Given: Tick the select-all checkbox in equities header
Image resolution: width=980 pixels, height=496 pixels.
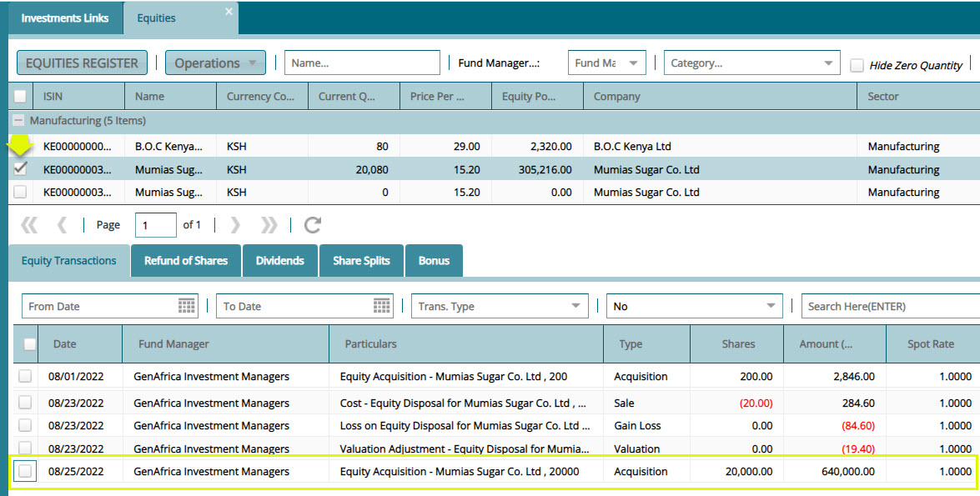Looking at the screenshot, I should 20,96.
